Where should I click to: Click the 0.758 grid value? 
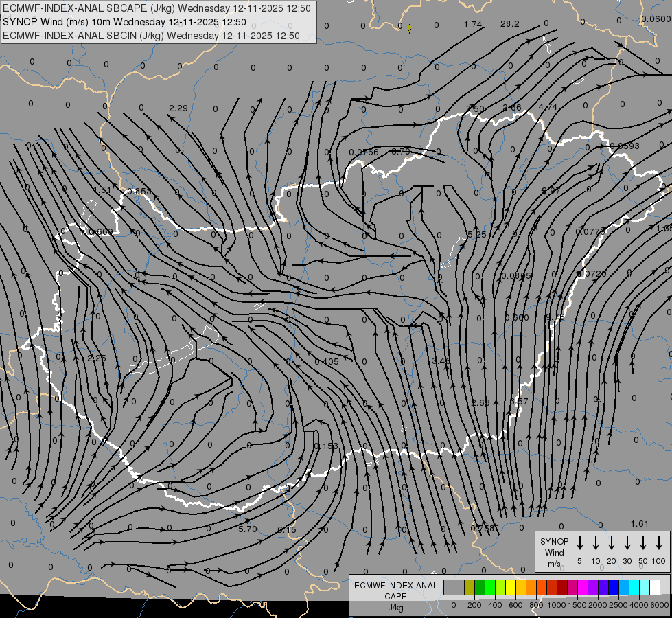pyautogui.click(x=483, y=528)
